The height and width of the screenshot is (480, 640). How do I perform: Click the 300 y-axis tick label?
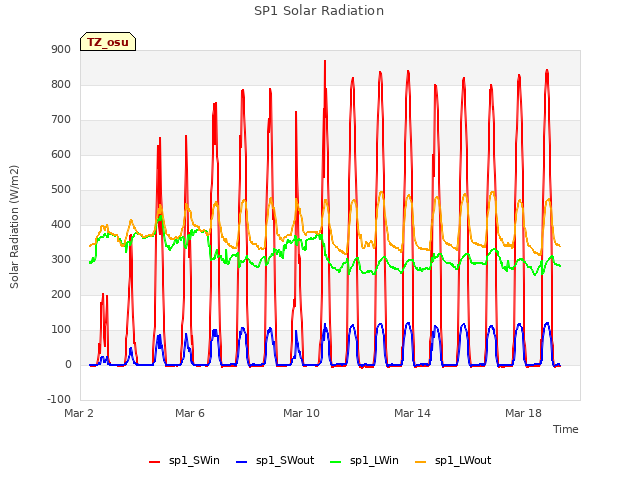[61, 260]
